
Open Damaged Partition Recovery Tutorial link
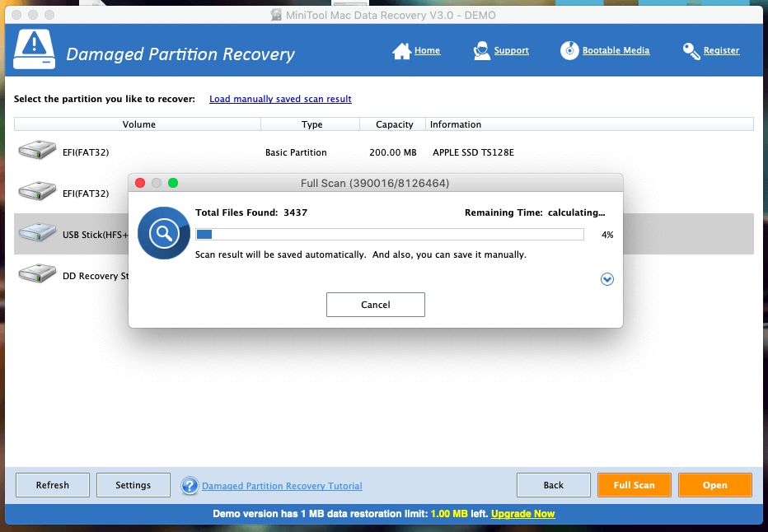click(x=282, y=486)
